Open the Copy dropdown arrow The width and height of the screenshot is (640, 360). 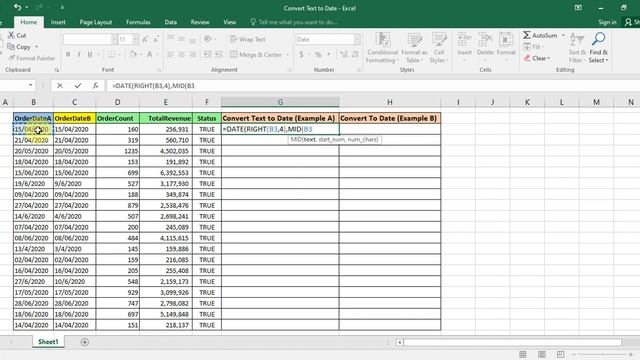[36, 47]
